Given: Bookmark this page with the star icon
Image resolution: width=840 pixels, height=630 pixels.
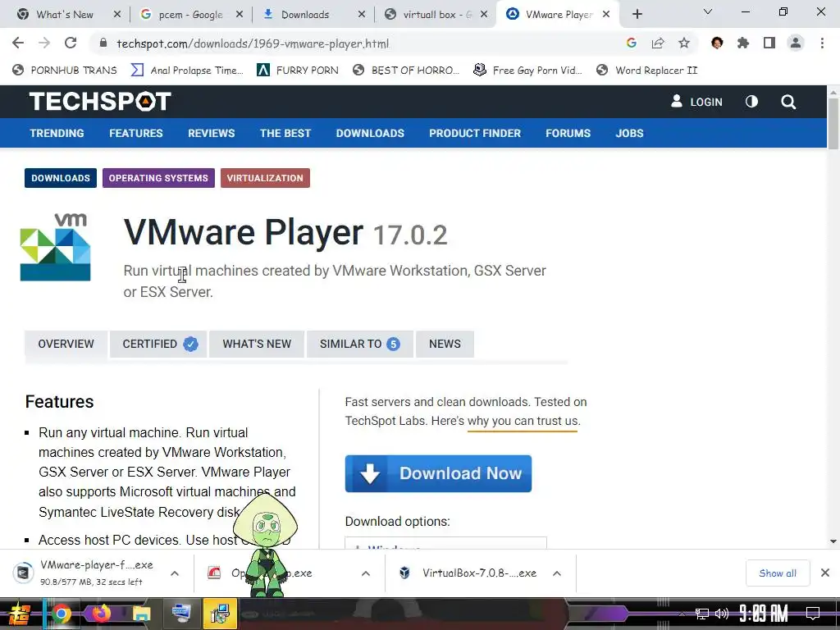Looking at the screenshot, I should (684, 43).
